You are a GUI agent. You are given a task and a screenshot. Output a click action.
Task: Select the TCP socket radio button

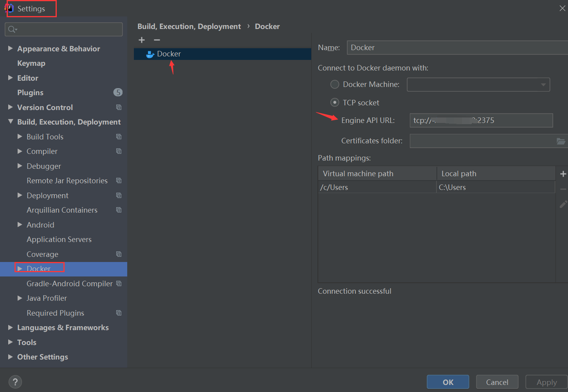335,103
